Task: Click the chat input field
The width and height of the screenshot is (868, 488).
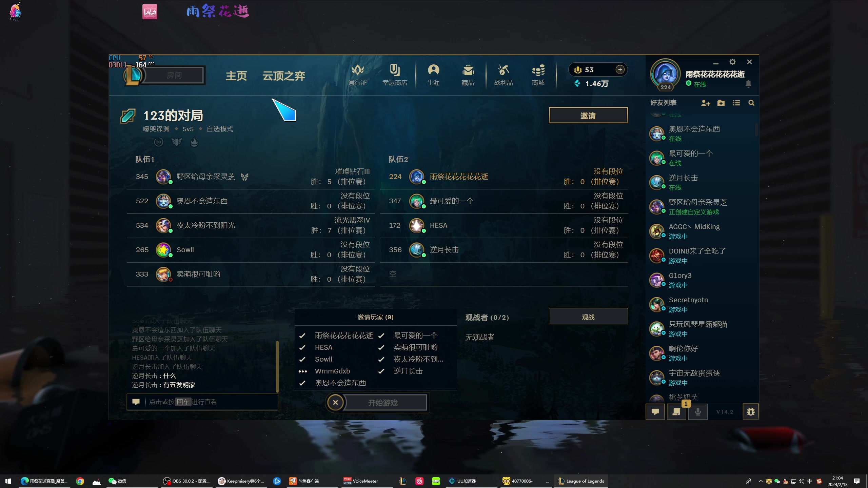Action: click(x=202, y=402)
